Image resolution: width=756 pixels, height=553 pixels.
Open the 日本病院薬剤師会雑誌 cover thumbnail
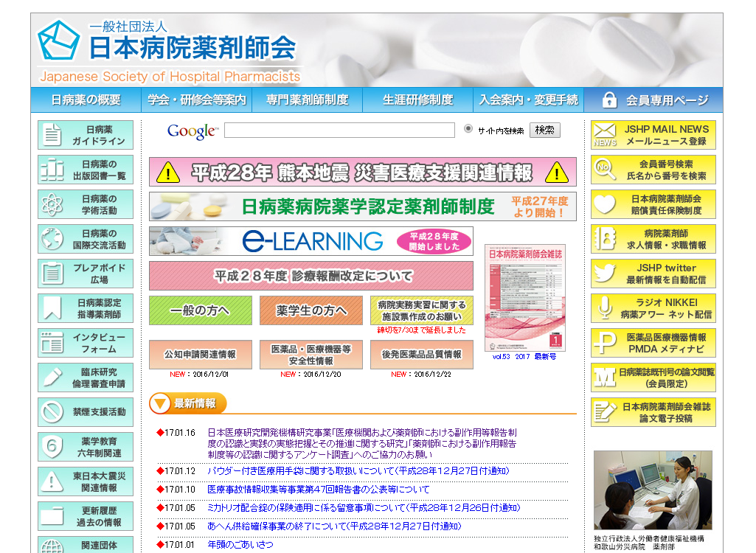(524, 297)
